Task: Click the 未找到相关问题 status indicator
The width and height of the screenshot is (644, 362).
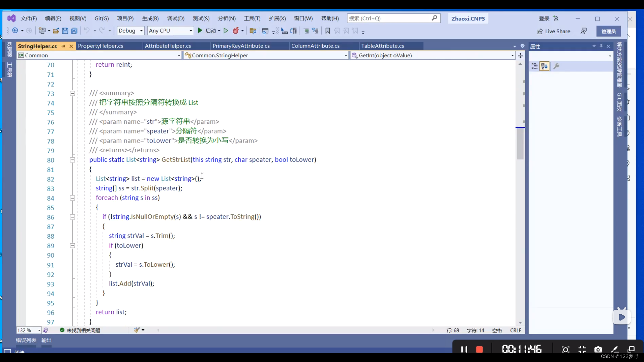Action: 80,330
